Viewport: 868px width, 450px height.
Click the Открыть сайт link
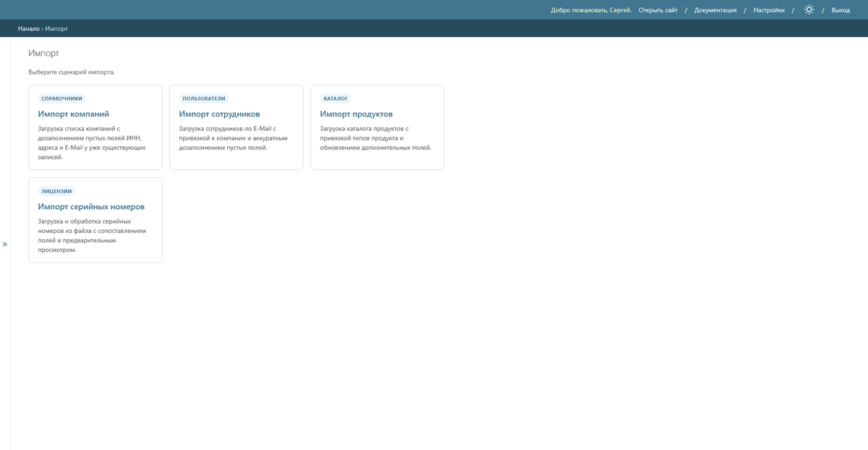point(658,10)
